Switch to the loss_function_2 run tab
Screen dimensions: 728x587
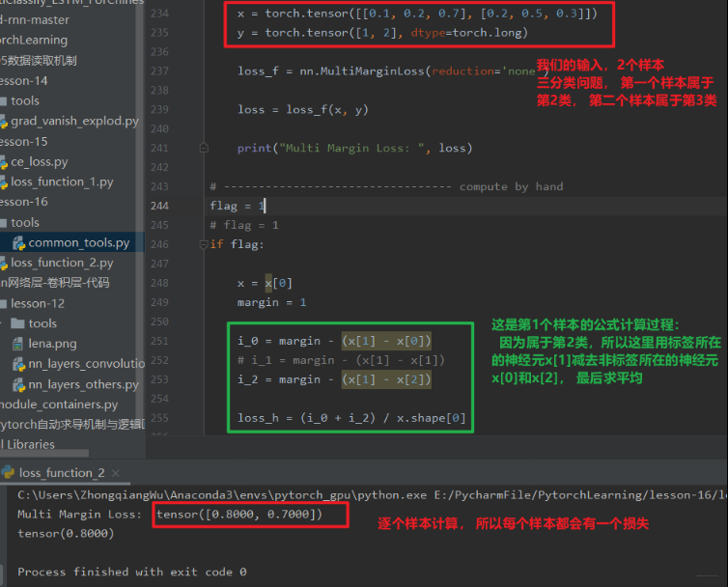[62, 473]
